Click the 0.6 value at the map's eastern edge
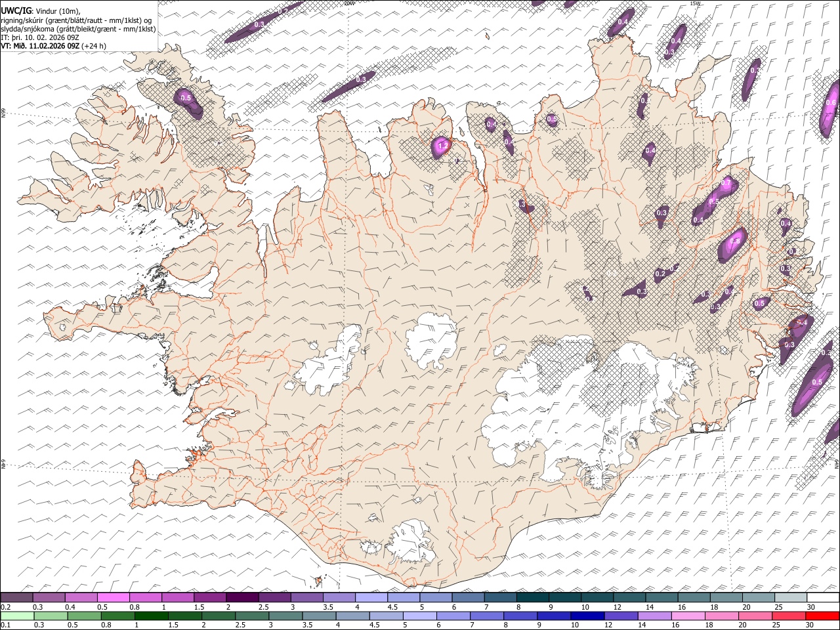The image size is (840, 630). pos(831,103)
